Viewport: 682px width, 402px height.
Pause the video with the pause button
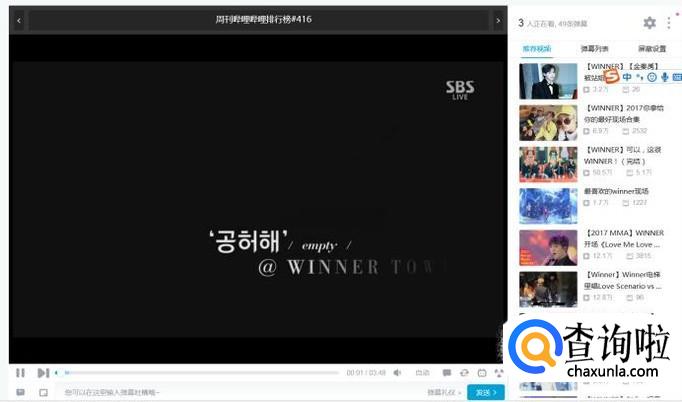(20, 373)
